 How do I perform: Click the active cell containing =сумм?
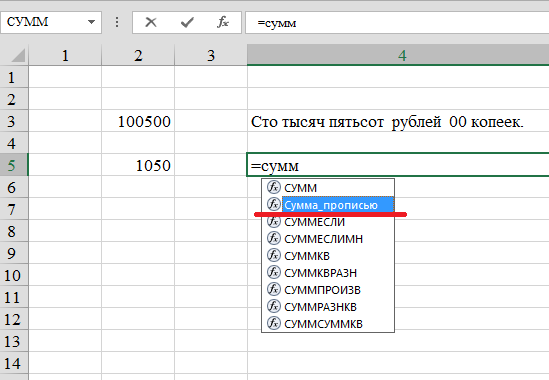[398, 165]
